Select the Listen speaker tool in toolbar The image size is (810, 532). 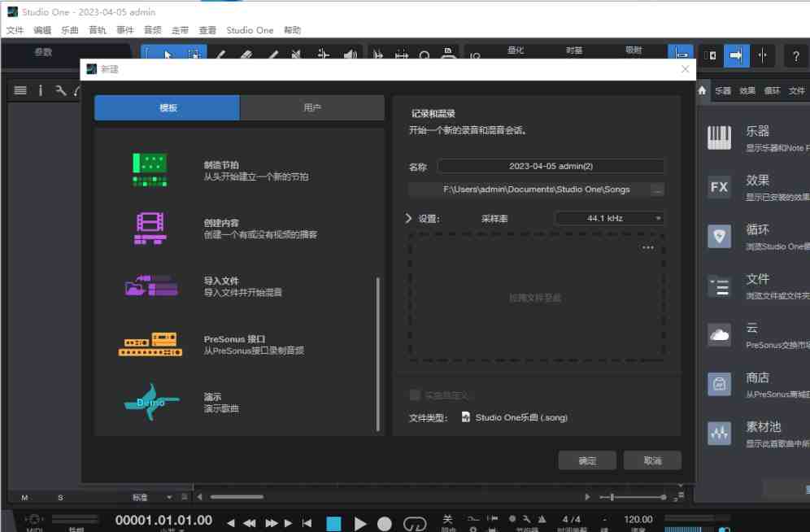(x=350, y=54)
